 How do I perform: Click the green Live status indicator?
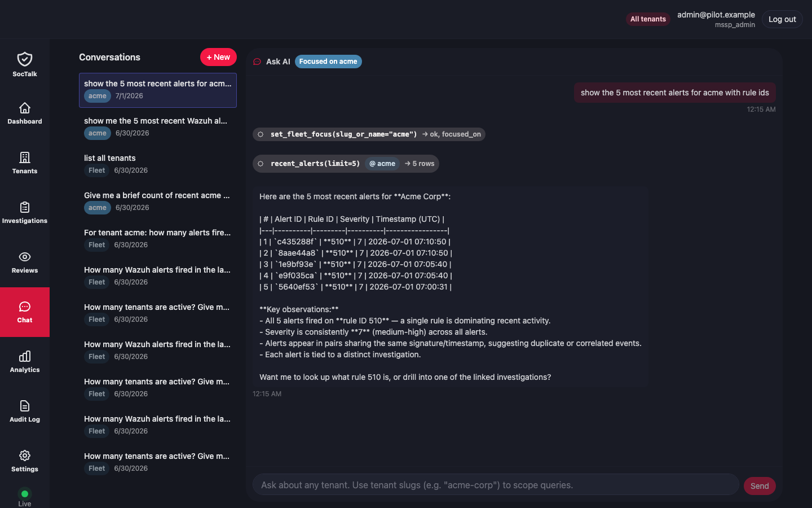tap(25, 494)
